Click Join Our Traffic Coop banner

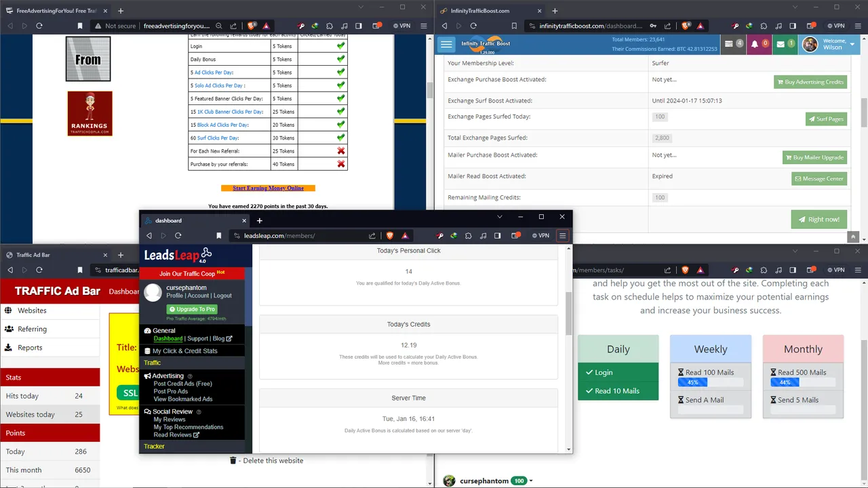192,273
